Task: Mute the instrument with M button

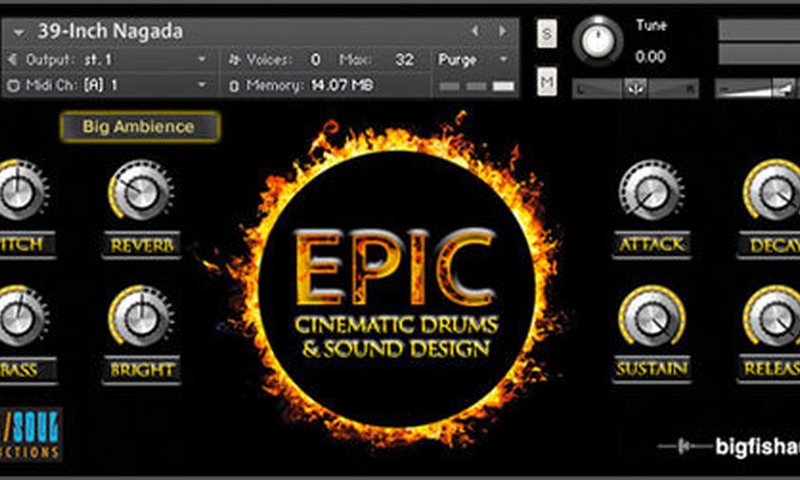Action: pos(547,82)
